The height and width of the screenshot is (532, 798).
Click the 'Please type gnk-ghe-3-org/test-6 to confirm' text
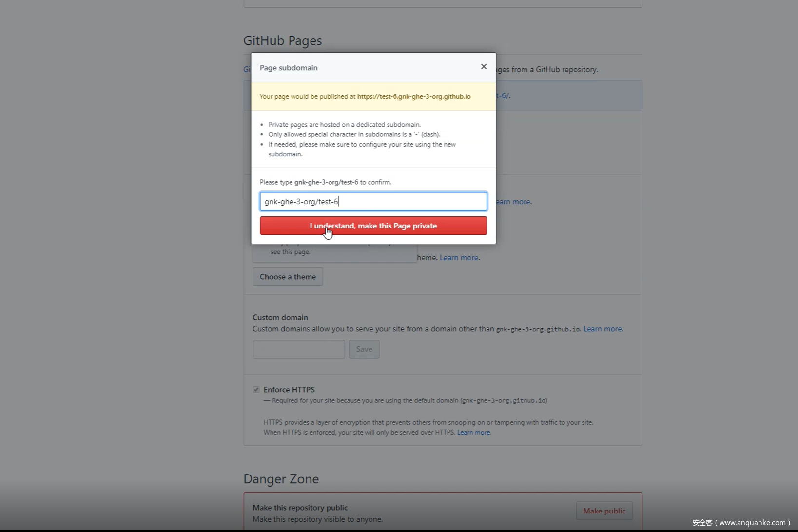coord(326,182)
